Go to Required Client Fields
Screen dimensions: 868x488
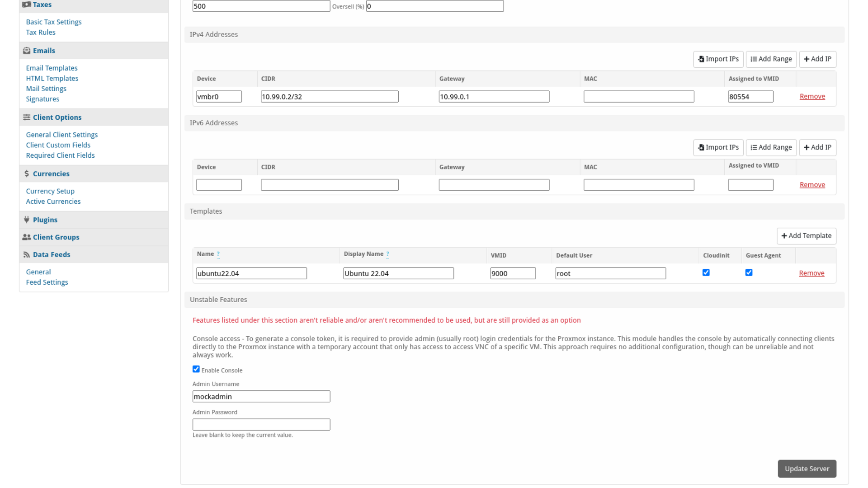pyautogui.click(x=60, y=155)
